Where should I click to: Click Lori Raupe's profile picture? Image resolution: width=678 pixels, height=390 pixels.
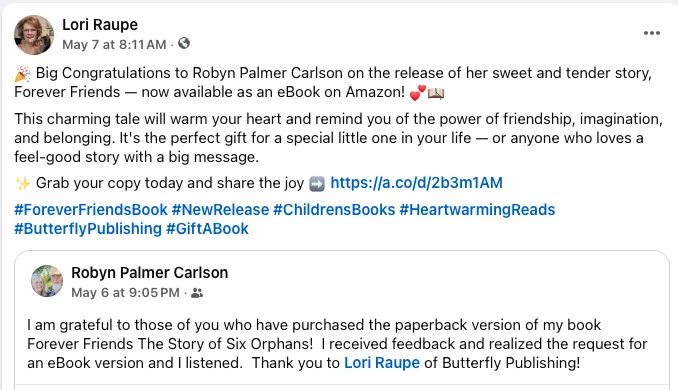click(34, 35)
